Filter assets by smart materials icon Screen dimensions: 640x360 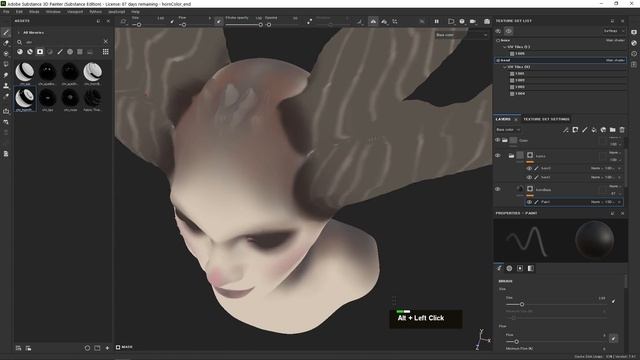pos(30,52)
